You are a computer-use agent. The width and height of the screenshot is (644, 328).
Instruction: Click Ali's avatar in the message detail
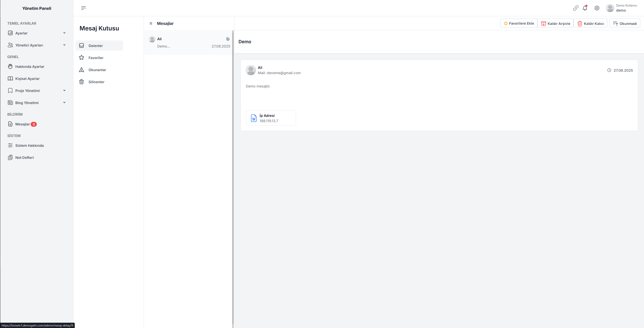pos(251,70)
